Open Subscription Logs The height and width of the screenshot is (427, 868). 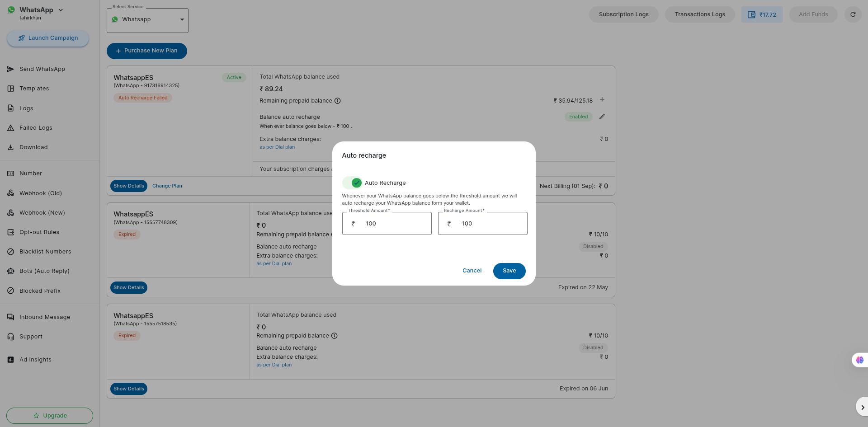point(623,14)
